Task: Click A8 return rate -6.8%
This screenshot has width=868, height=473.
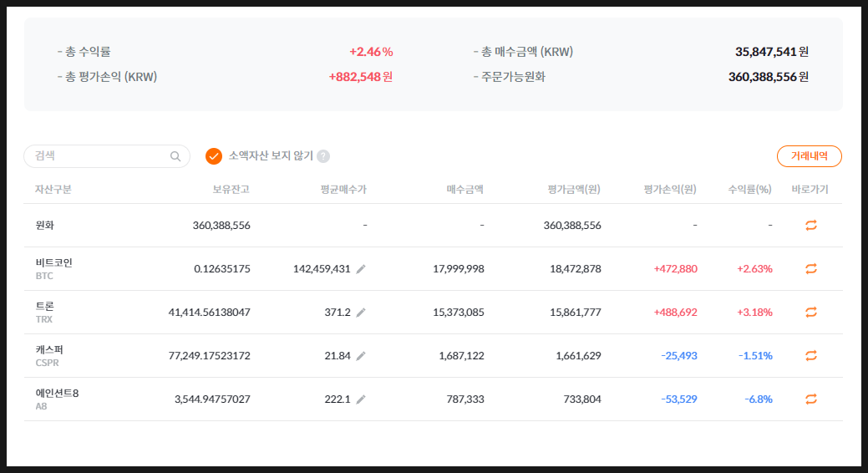Action: (x=759, y=399)
